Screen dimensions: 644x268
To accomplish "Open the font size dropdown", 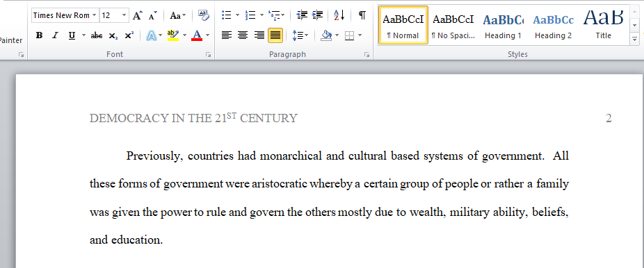I will 124,15.
